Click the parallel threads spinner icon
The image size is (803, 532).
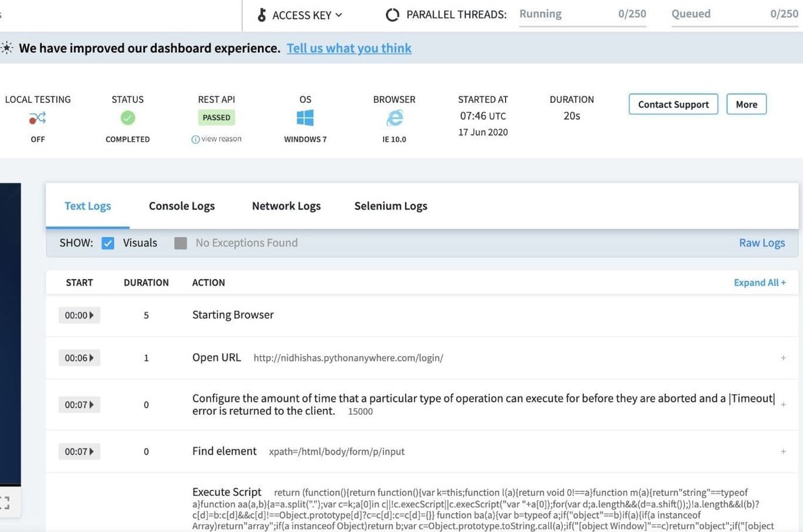click(392, 15)
